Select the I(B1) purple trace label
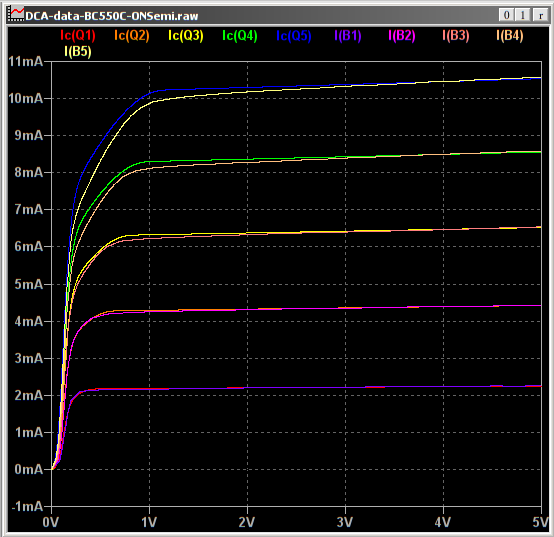The height and width of the screenshot is (537, 554). tap(348, 36)
